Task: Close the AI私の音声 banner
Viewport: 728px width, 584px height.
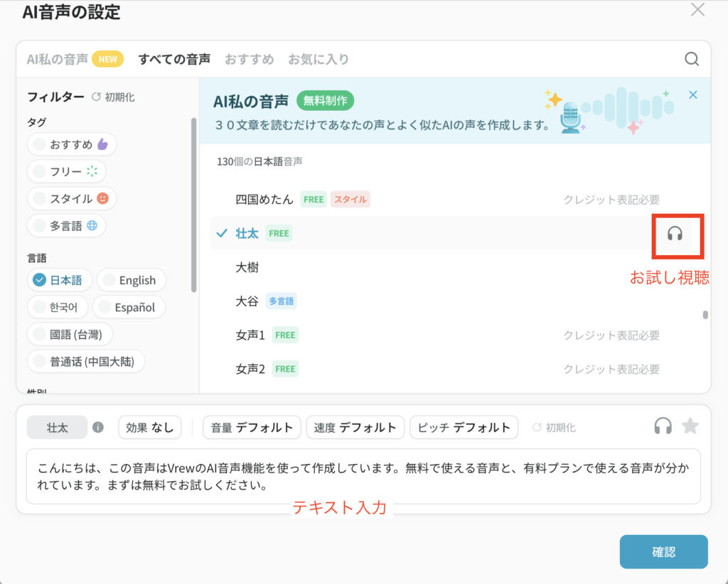Action: click(x=693, y=95)
